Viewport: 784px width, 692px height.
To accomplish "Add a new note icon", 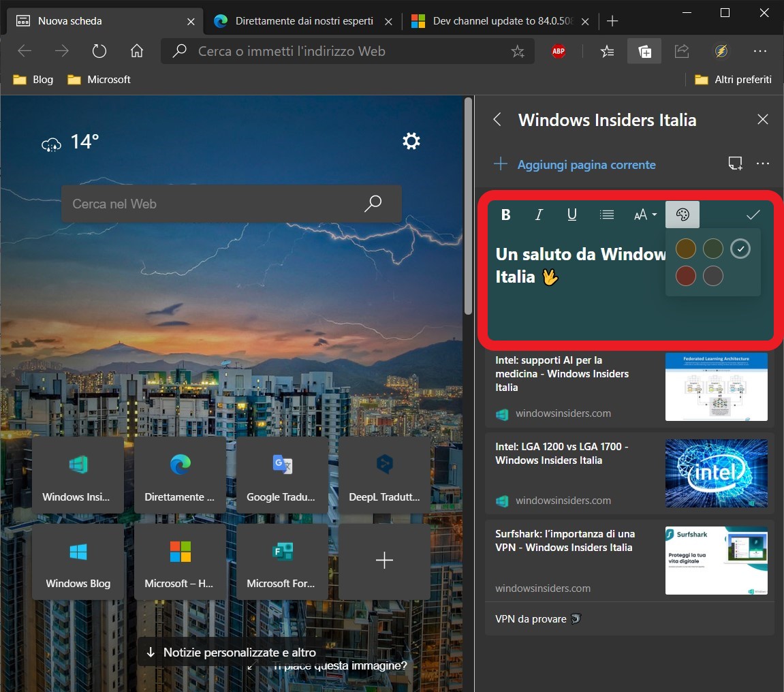I will [x=735, y=163].
